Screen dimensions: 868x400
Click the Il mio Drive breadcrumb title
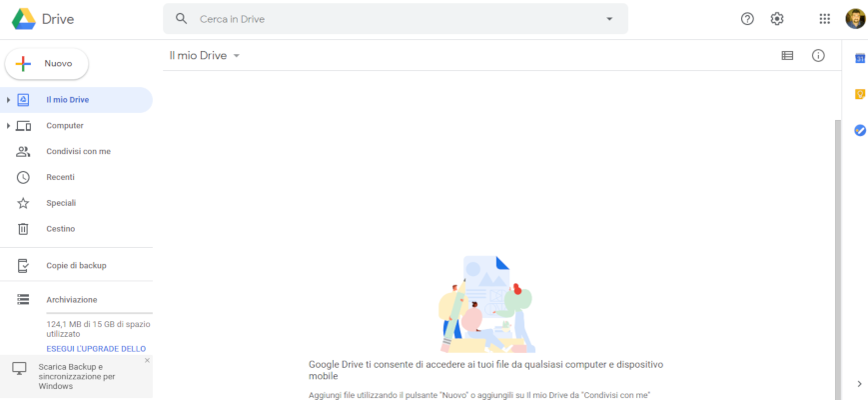tap(198, 56)
